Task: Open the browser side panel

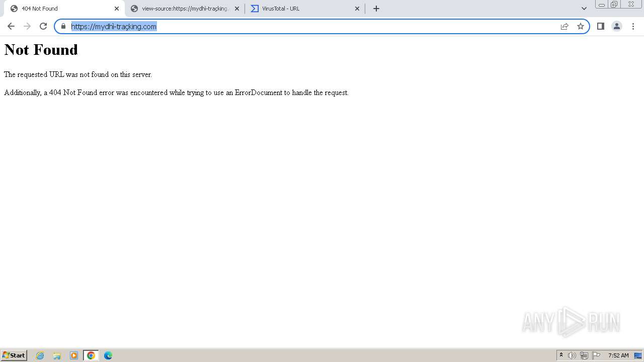Action: [601, 26]
